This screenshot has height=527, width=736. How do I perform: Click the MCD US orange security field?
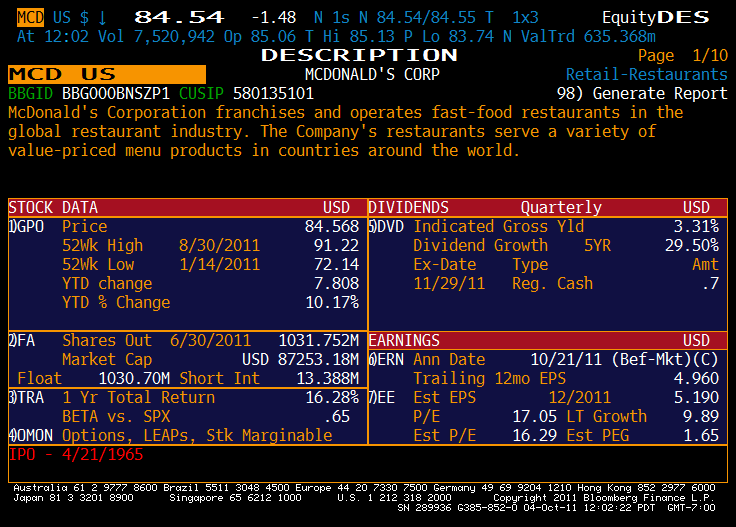(x=107, y=74)
